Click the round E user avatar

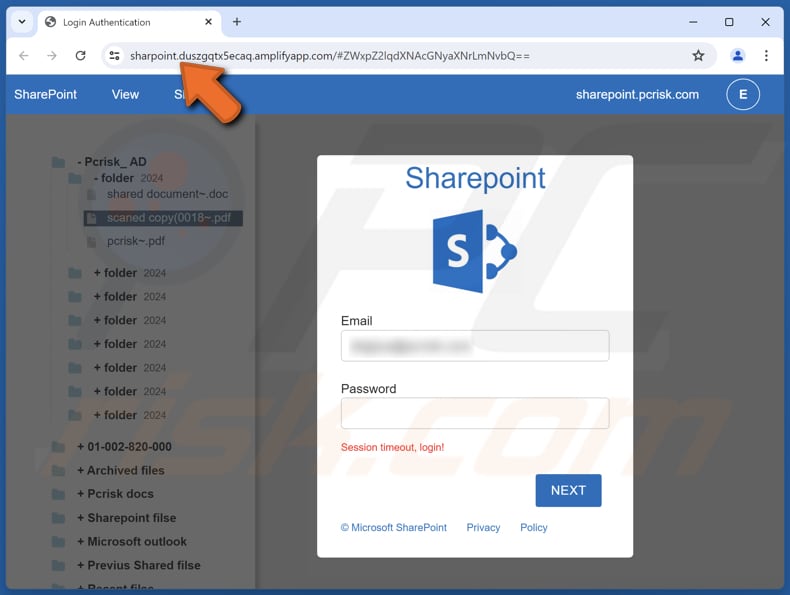[743, 95]
